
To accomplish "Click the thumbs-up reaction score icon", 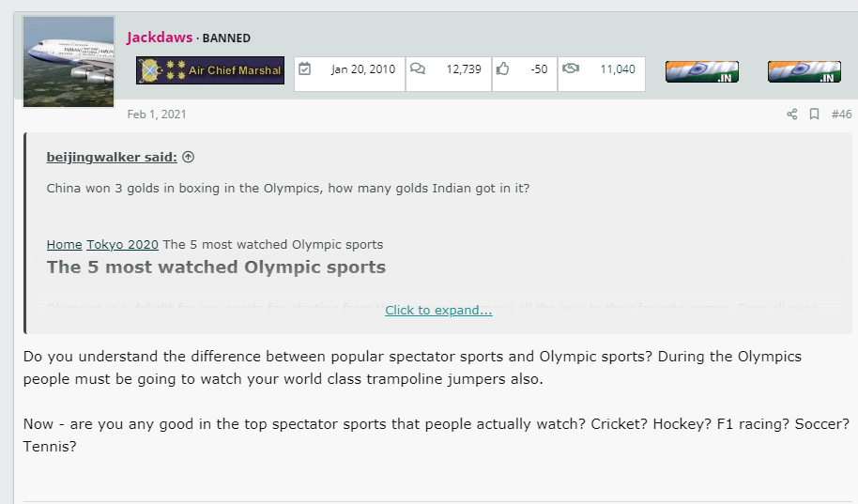I will [503, 69].
